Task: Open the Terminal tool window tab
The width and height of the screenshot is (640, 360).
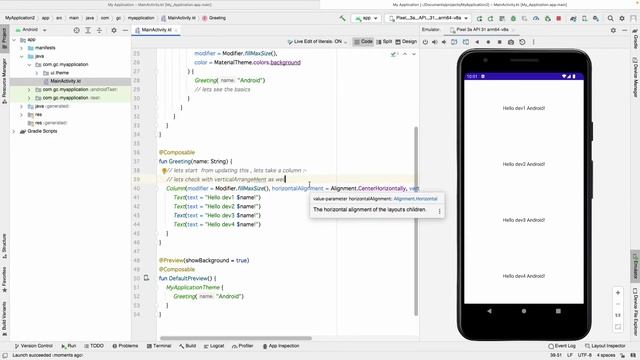Action: [159, 346]
